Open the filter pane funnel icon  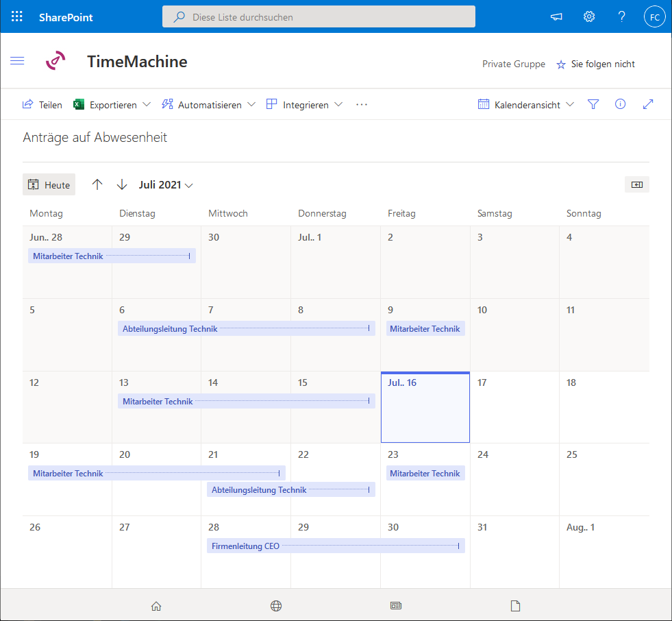[593, 104]
